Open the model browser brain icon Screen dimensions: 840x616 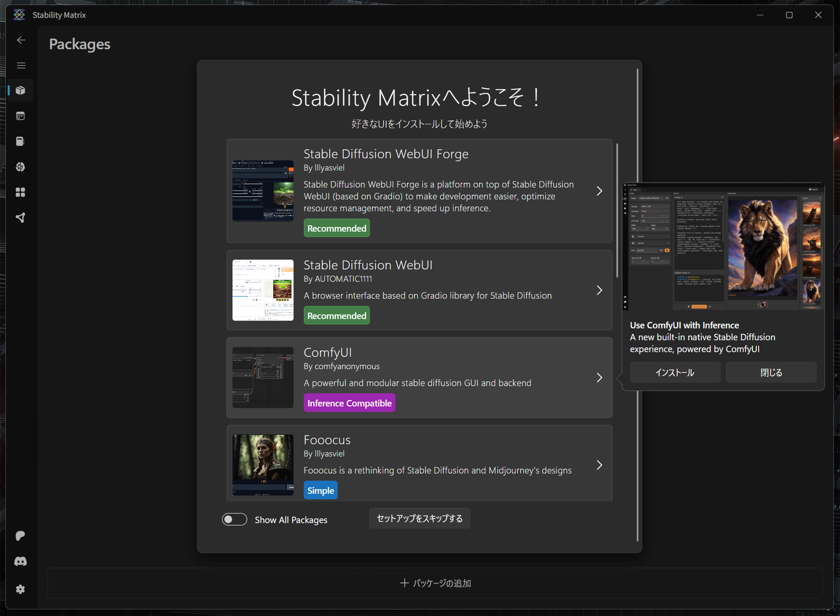(x=21, y=167)
